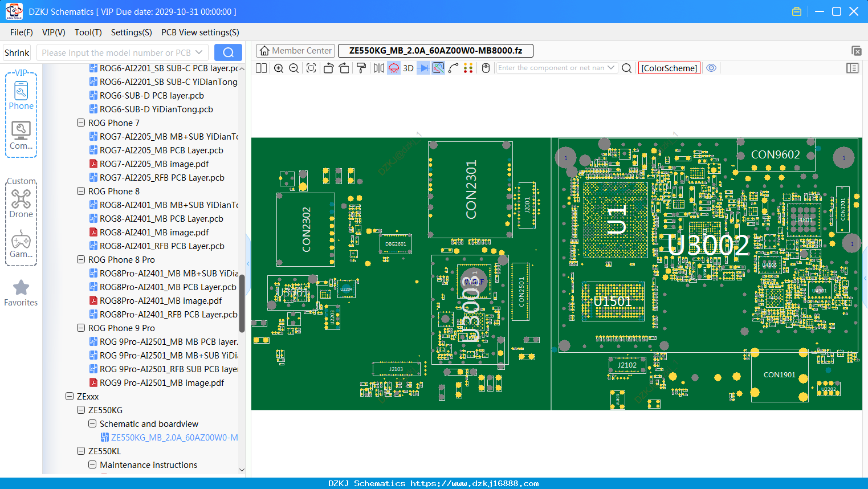Open the component name dropdown arrow

pos(611,68)
